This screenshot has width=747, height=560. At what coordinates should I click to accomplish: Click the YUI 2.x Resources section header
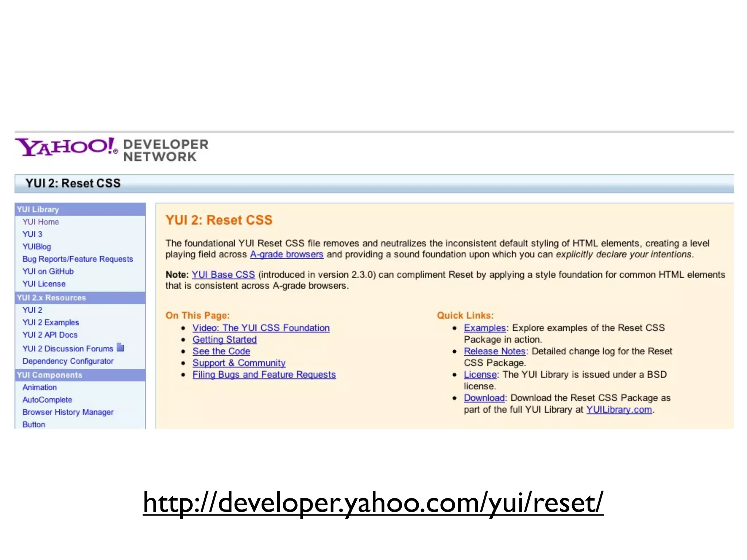coord(80,297)
